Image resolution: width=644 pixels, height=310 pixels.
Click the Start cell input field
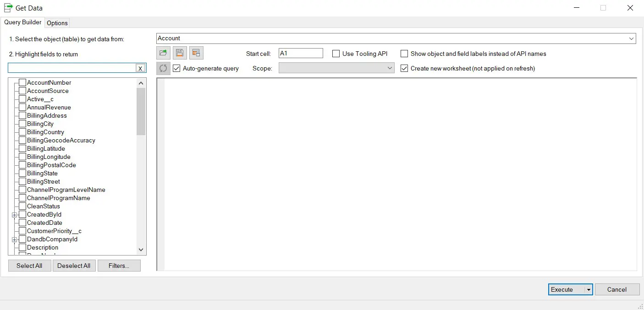pyautogui.click(x=301, y=54)
